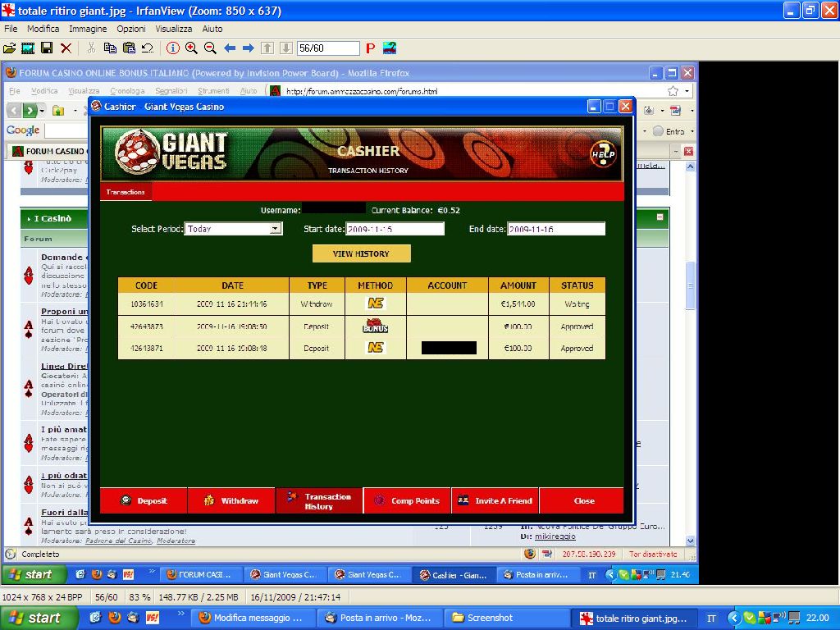Click the Withdraw button in cashier footer
Viewport: 840px width, 630px height.
pyautogui.click(x=231, y=501)
